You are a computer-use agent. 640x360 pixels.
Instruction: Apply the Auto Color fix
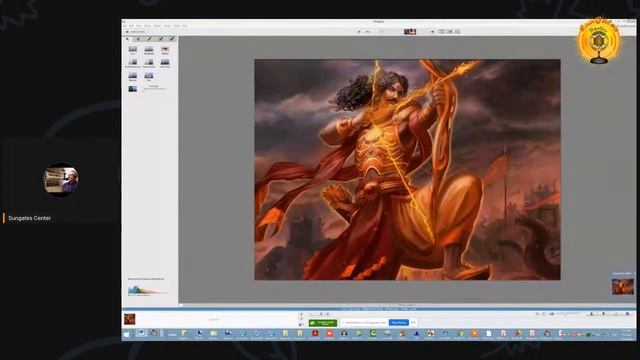(165, 63)
